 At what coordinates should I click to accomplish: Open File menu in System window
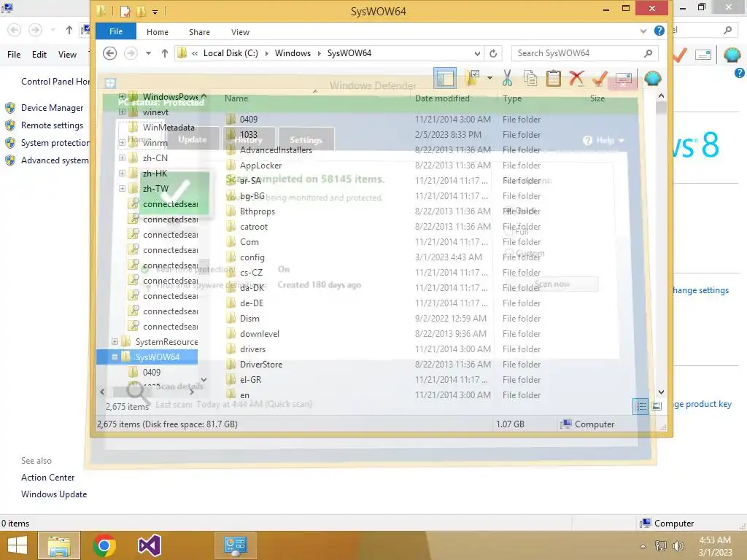[14, 54]
